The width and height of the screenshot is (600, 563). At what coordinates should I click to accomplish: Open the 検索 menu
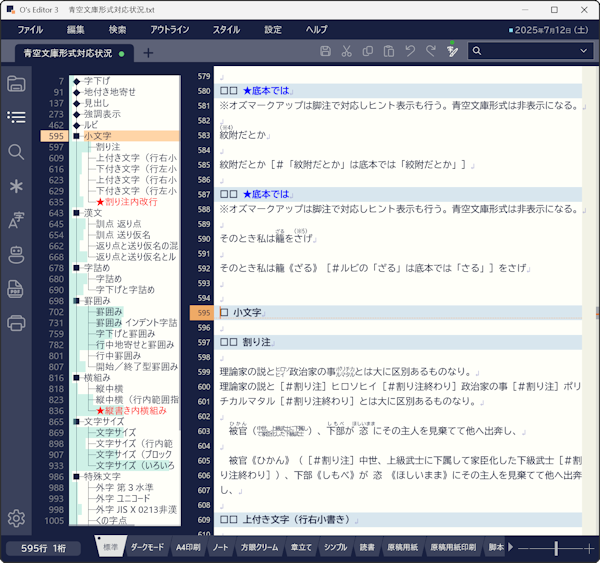click(x=117, y=30)
